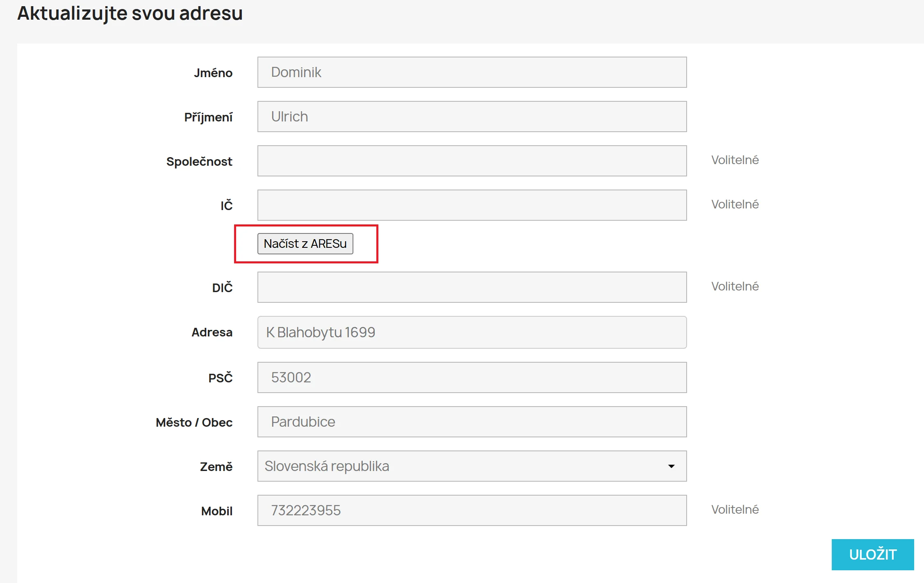Click the Mobil label text
The height and width of the screenshot is (583, 924).
tap(216, 511)
